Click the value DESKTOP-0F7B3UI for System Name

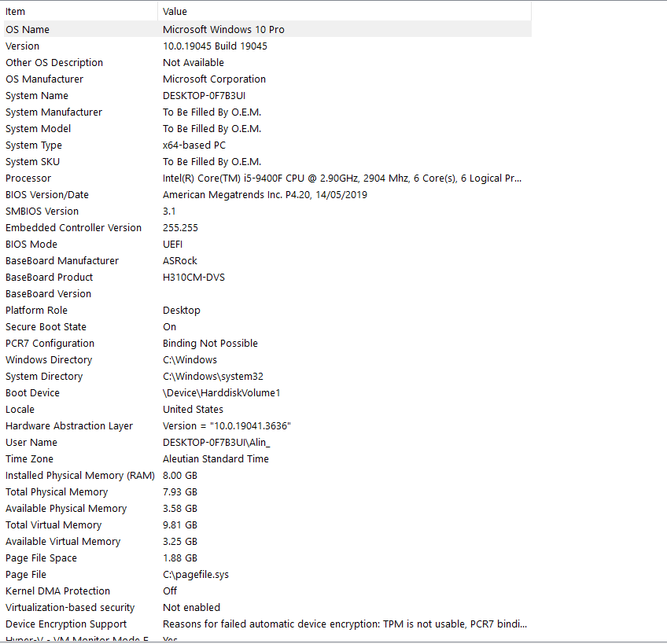pos(204,96)
